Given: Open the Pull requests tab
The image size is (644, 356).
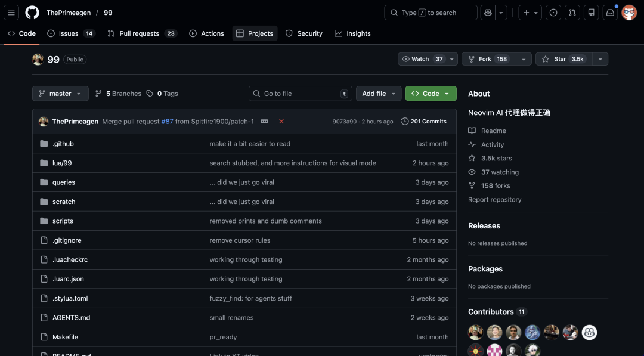Looking at the screenshot, I should tap(142, 33).
